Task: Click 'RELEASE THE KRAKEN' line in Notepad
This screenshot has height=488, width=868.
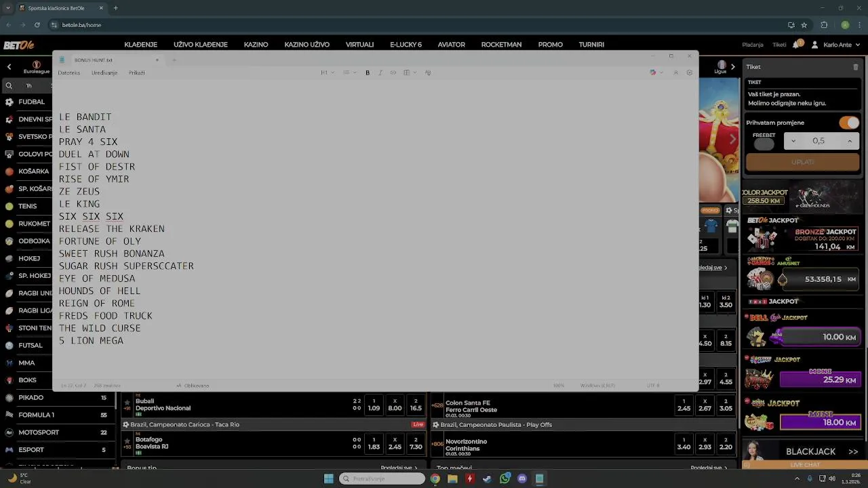Action: coord(111,228)
